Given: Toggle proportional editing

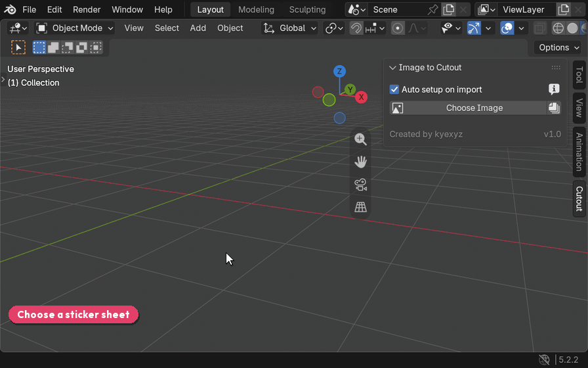Looking at the screenshot, I should [x=398, y=28].
